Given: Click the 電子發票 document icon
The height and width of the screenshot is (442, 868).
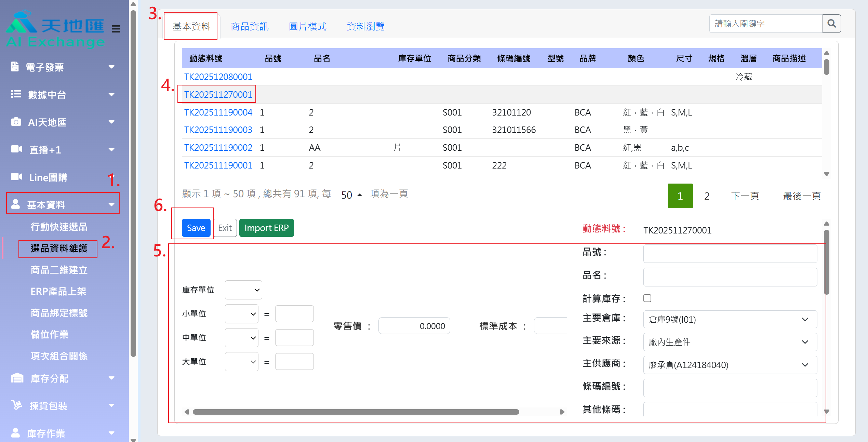Looking at the screenshot, I should click(15, 67).
